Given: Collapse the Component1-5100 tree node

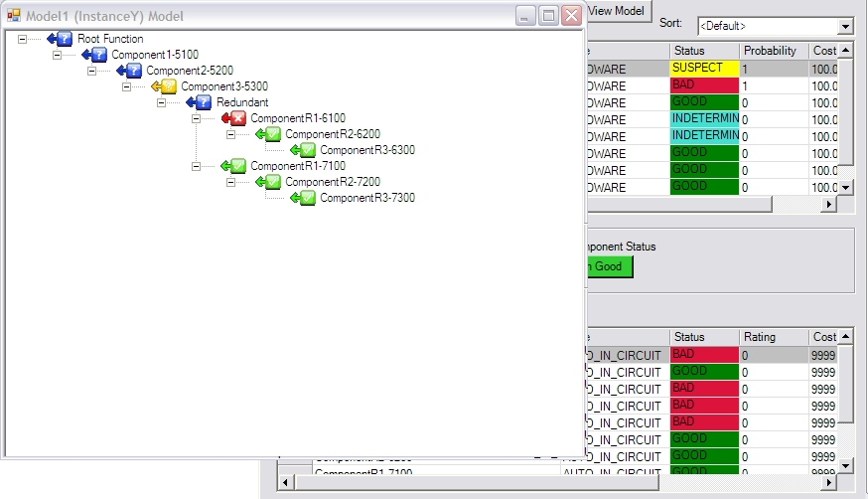Looking at the screenshot, I should point(57,55).
